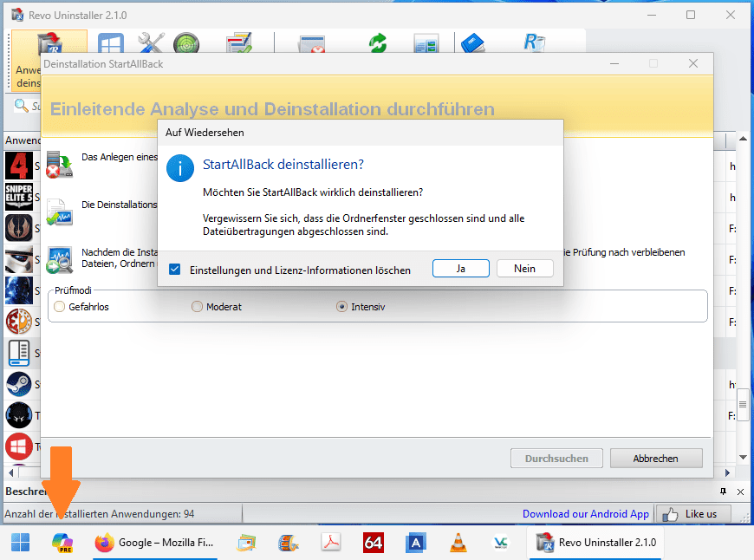Select the highlighted StartAllBack application entry
This screenshot has width=754, height=560.
tap(19, 353)
